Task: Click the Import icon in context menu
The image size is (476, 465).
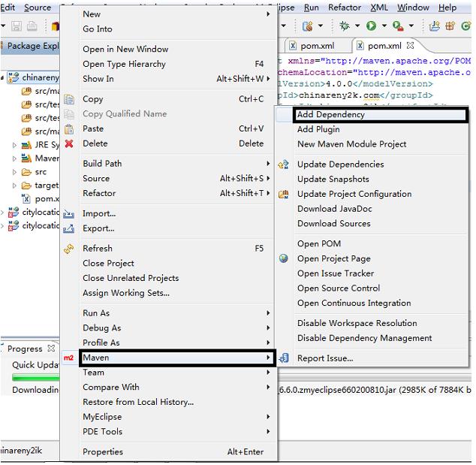Action: click(68, 214)
